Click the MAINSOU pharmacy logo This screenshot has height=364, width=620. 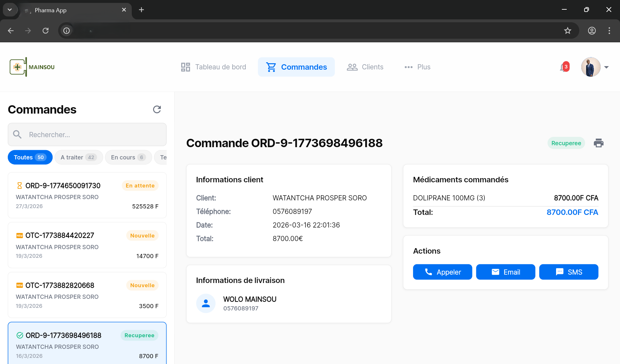[32, 67]
